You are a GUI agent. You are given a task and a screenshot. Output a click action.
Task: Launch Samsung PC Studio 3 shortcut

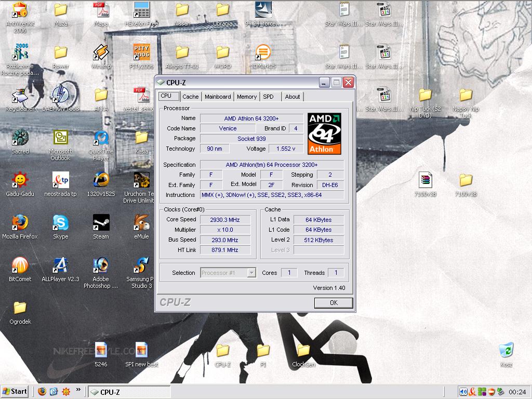140,273
